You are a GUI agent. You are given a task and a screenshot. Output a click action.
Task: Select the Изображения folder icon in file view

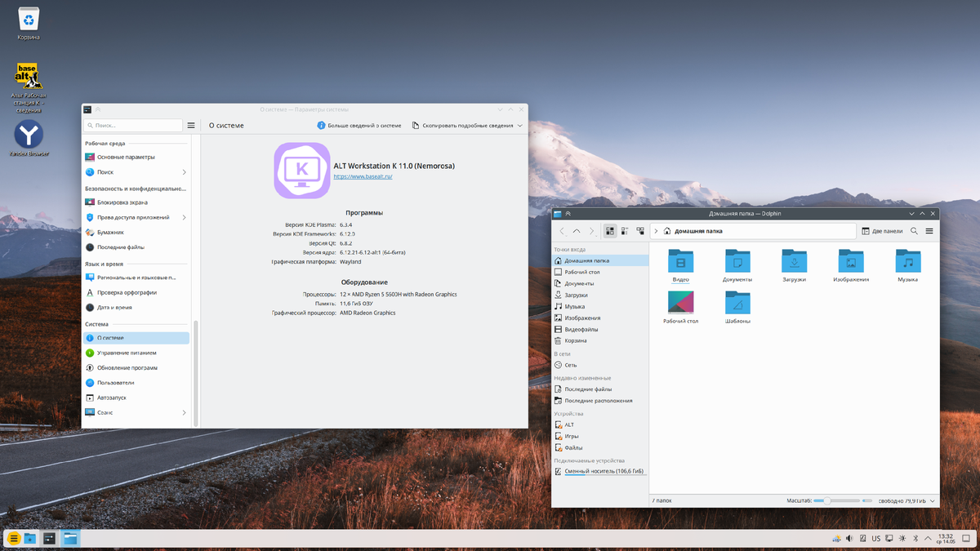pyautogui.click(x=851, y=261)
